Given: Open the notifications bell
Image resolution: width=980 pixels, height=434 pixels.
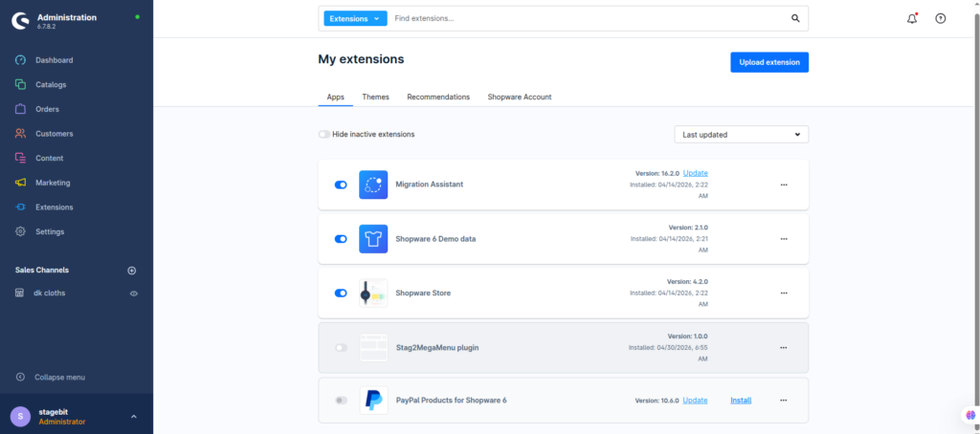Looking at the screenshot, I should click(x=912, y=19).
